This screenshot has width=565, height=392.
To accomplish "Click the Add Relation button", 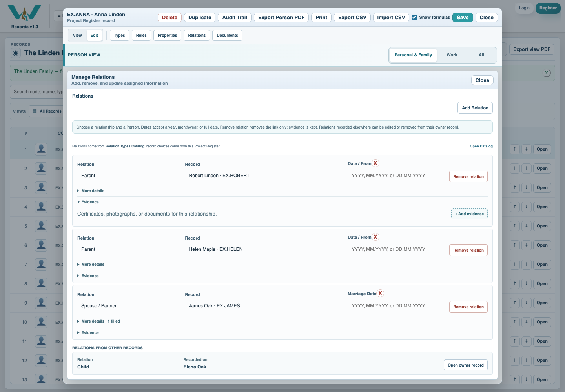I will point(475,108).
